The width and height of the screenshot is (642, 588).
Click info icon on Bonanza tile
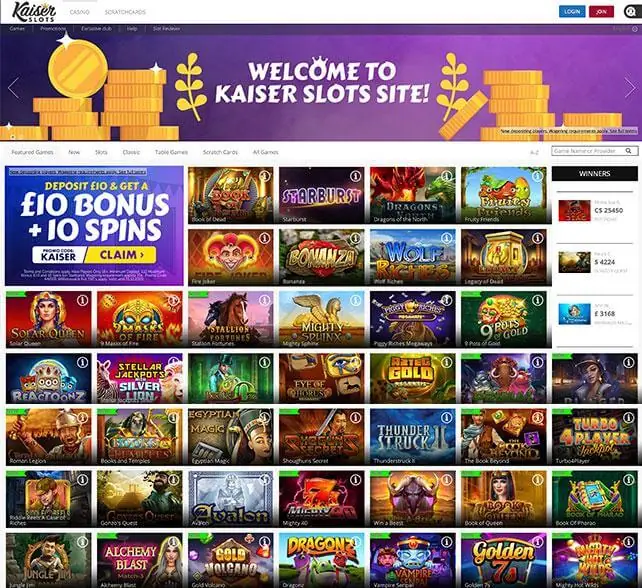click(355, 238)
